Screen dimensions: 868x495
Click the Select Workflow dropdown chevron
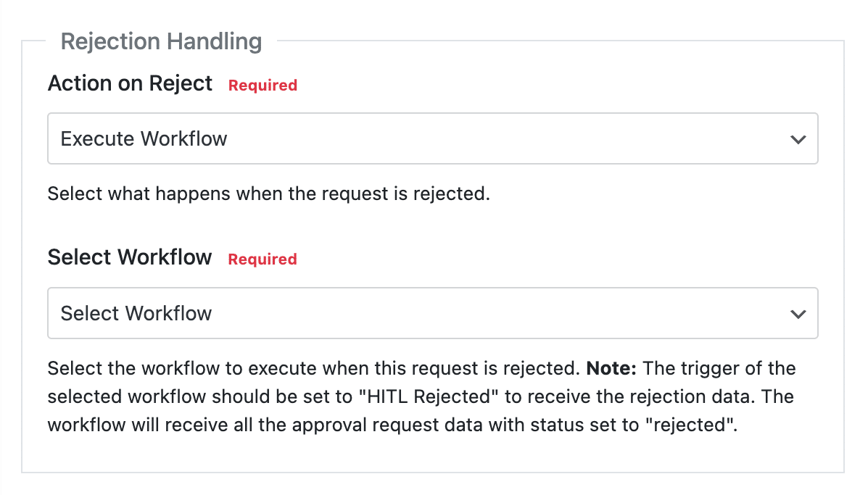click(x=798, y=313)
